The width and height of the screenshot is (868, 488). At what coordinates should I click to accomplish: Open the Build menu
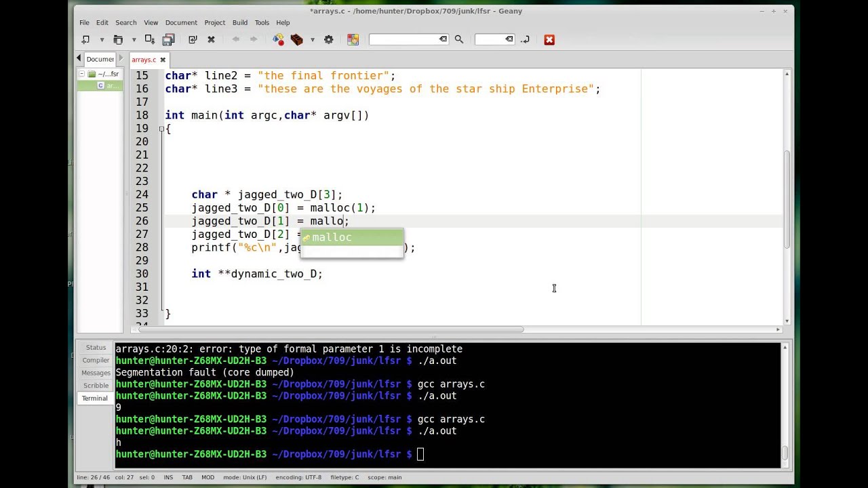pyautogui.click(x=240, y=22)
